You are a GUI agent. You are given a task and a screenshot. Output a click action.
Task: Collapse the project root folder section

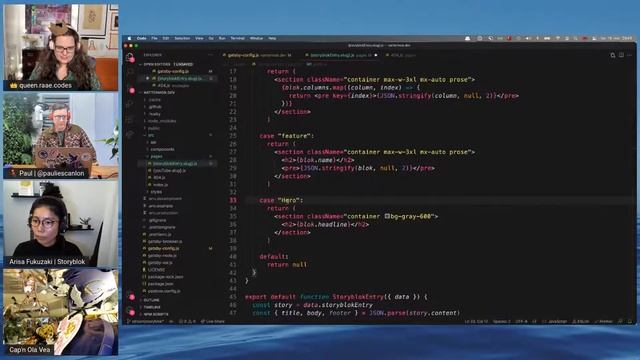[159, 93]
